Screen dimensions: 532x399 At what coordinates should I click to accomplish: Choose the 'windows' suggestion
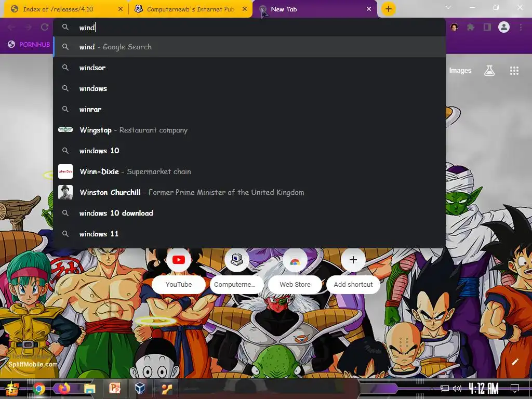(249, 88)
